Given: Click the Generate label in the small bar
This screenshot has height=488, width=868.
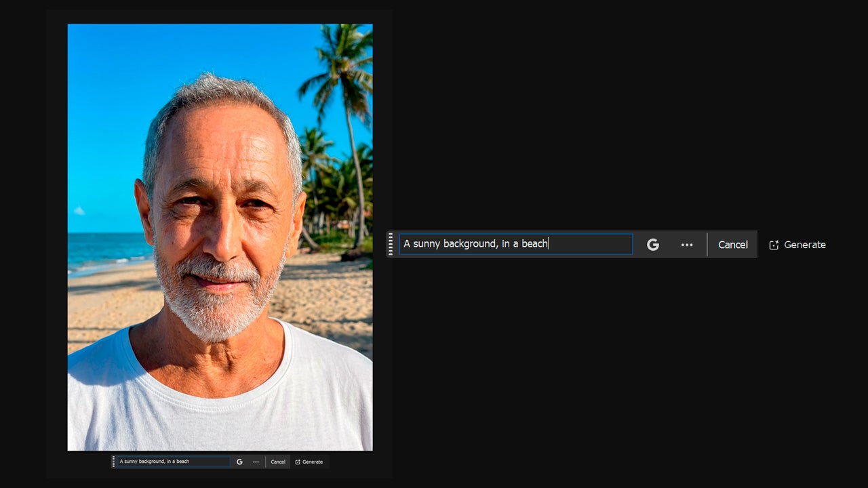Looking at the screenshot, I should 313,462.
